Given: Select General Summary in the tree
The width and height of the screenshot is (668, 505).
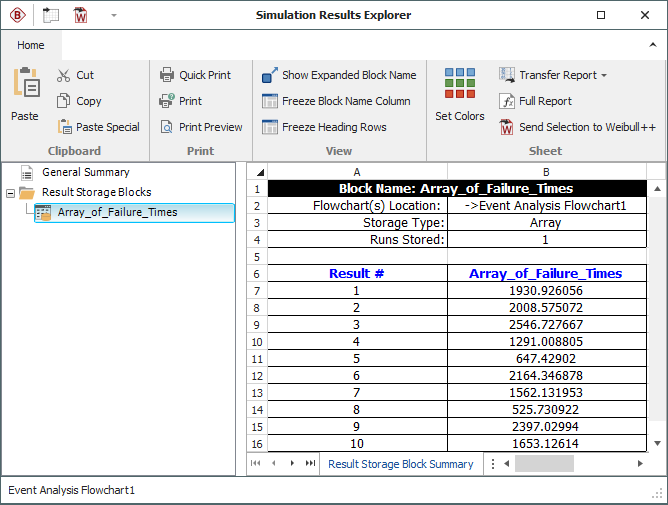Looking at the screenshot, I should pyautogui.click(x=85, y=172).
